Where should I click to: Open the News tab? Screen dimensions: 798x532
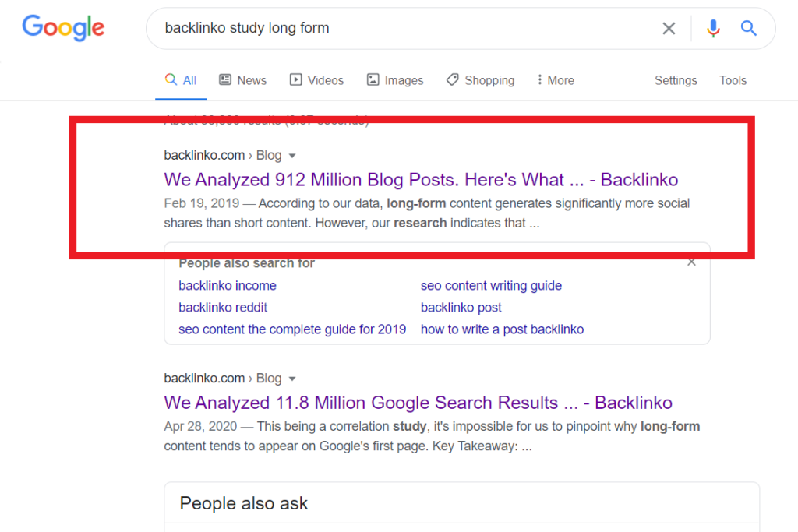[242, 80]
